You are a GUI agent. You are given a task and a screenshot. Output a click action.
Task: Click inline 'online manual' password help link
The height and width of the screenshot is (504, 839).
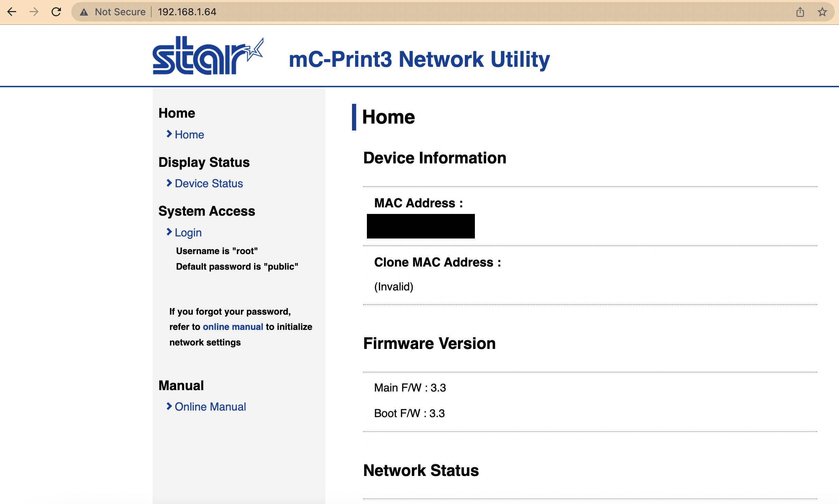click(x=233, y=327)
